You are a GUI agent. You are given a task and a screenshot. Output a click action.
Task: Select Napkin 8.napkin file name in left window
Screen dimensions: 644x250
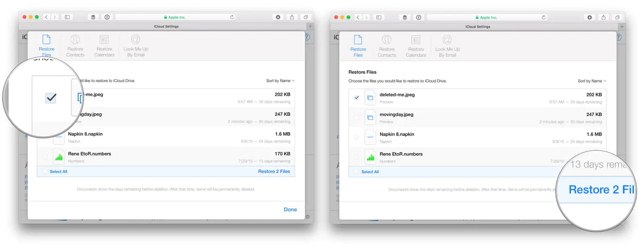(85, 134)
